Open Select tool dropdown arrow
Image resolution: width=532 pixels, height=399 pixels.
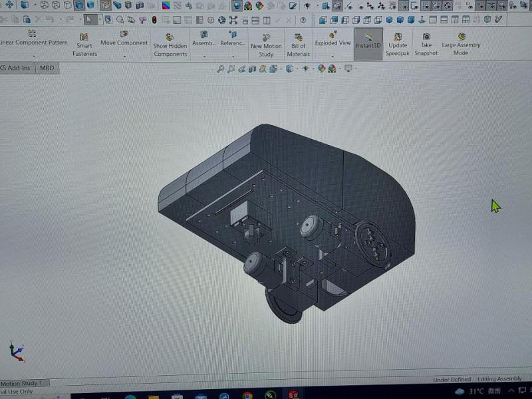tap(100, 20)
